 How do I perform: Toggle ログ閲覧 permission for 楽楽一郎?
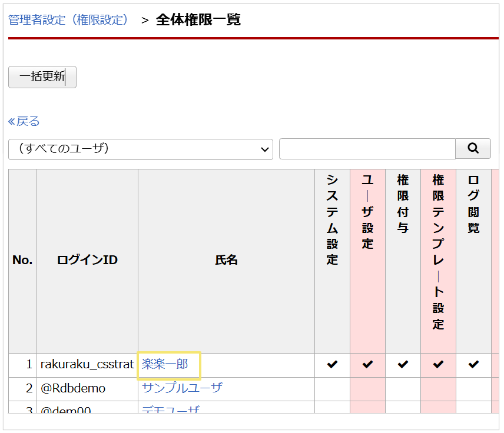(473, 365)
